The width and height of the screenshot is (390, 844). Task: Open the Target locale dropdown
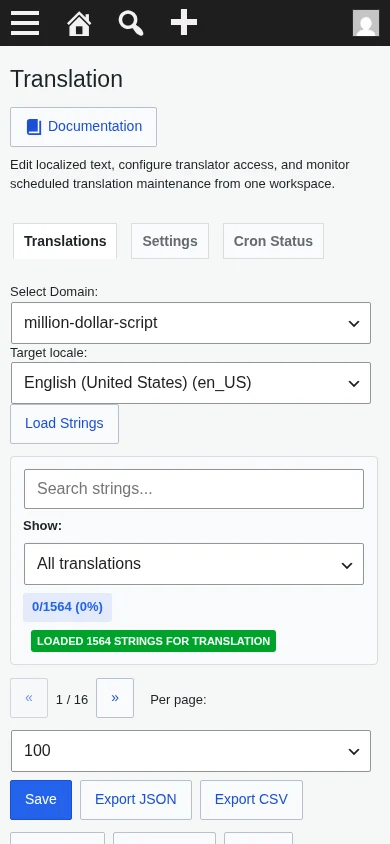191,383
